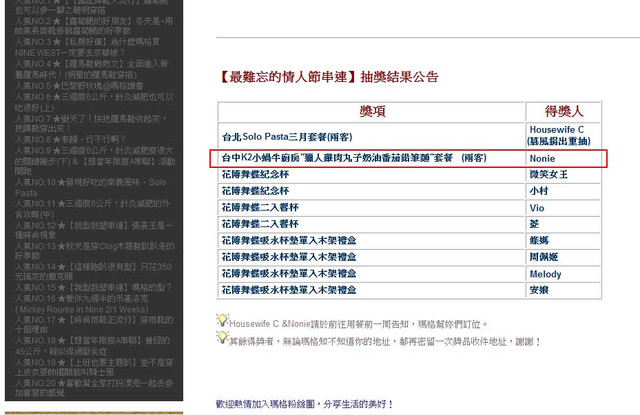Click the 獎項 column header
This screenshot has height=415, width=640.
point(371,111)
